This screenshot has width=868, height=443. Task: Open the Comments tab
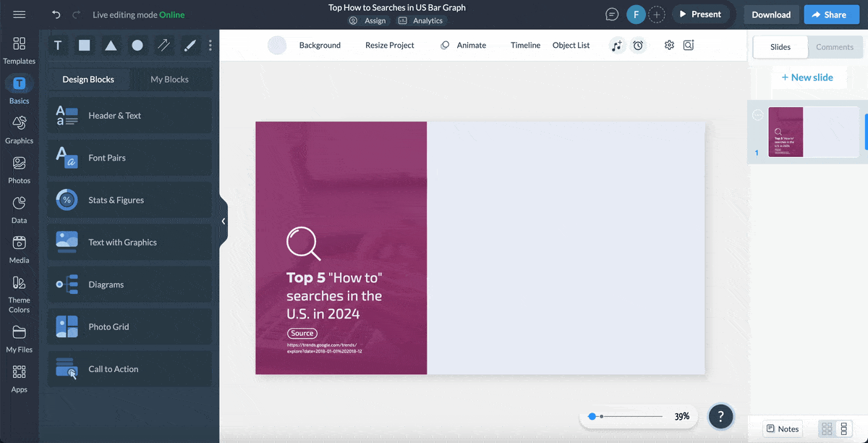834,47
